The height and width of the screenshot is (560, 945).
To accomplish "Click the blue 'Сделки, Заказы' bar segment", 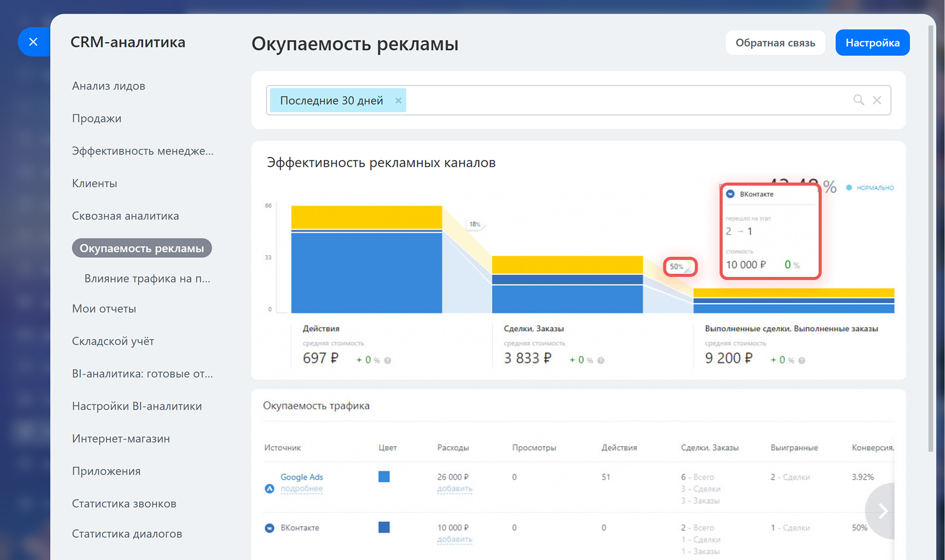I will click(567, 299).
